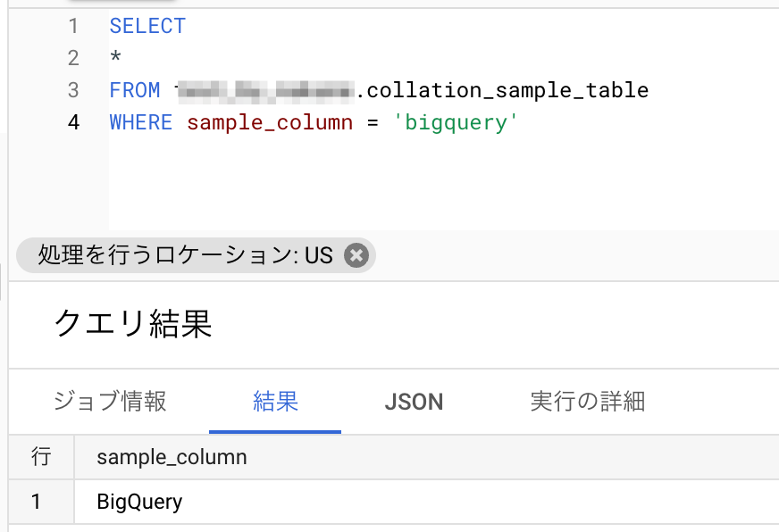Screen dimensions: 779x532
Task: Click the クエリ結果 heading
Action: pyautogui.click(x=133, y=324)
